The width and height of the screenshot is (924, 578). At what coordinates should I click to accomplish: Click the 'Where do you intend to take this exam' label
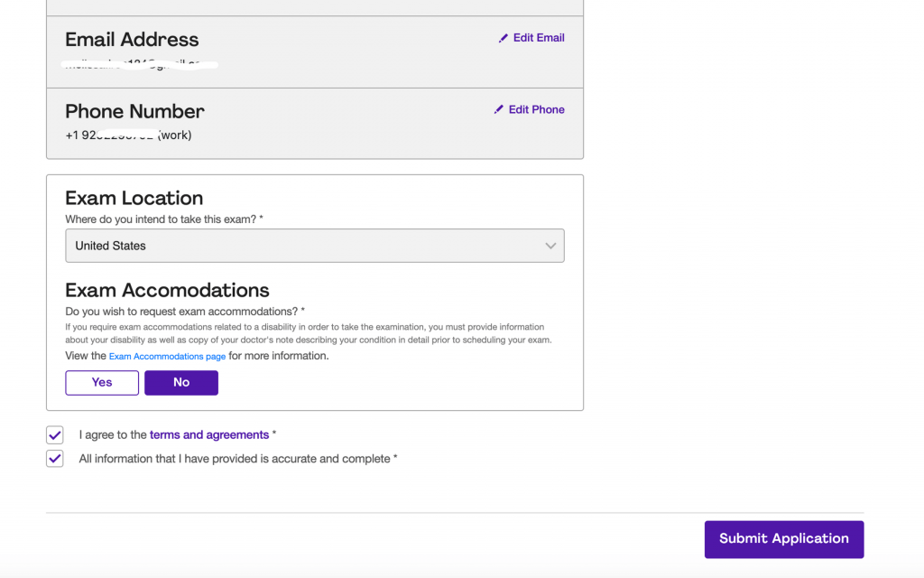(163, 219)
